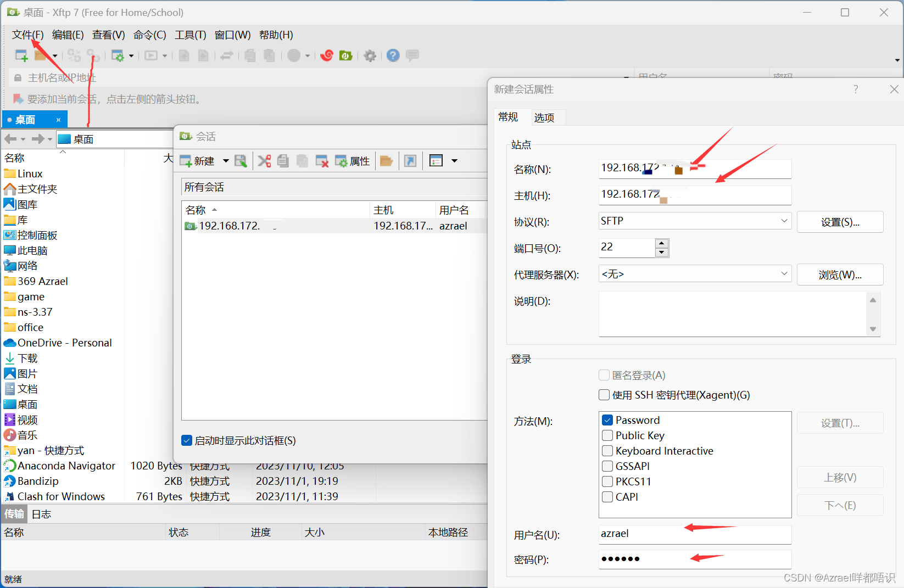Click the new terminal play-window icon

[x=151, y=55]
